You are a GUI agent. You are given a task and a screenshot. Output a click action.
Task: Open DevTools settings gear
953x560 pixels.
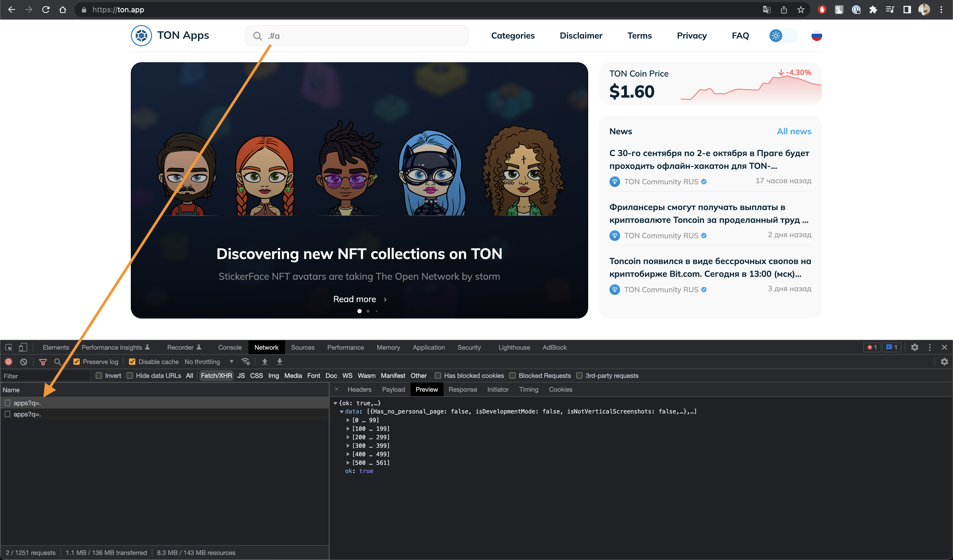coord(915,347)
